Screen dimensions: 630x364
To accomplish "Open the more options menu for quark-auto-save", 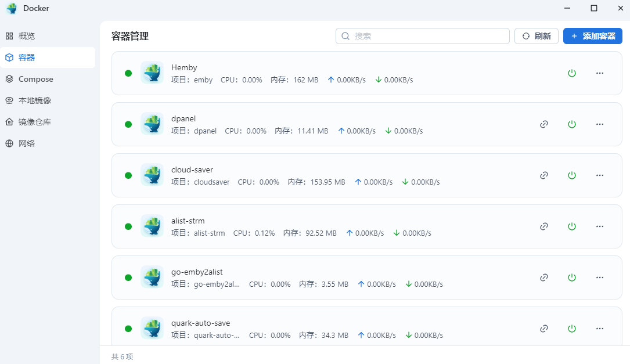I will (x=600, y=328).
